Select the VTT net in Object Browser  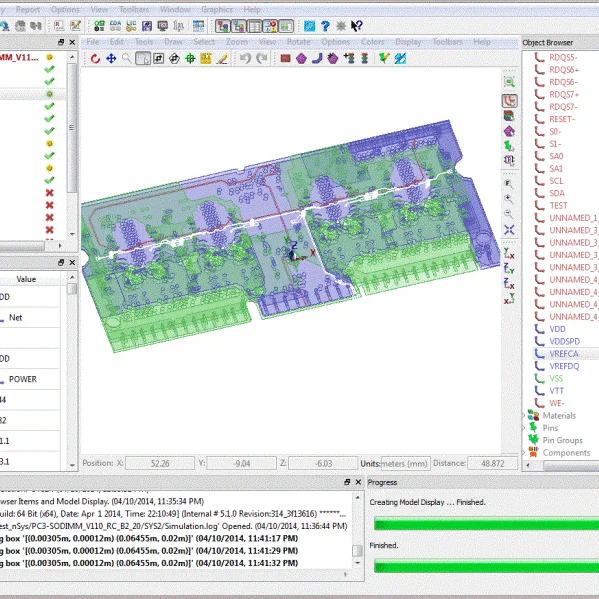coord(557,391)
